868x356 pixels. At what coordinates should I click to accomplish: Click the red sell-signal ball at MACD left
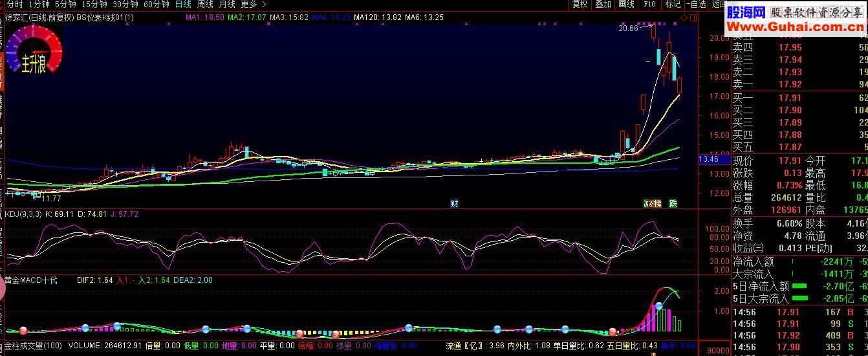pos(23,331)
